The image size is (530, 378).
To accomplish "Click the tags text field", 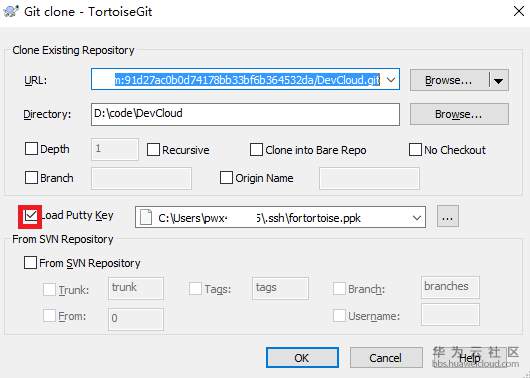I will pyautogui.click(x=280, y=288).
